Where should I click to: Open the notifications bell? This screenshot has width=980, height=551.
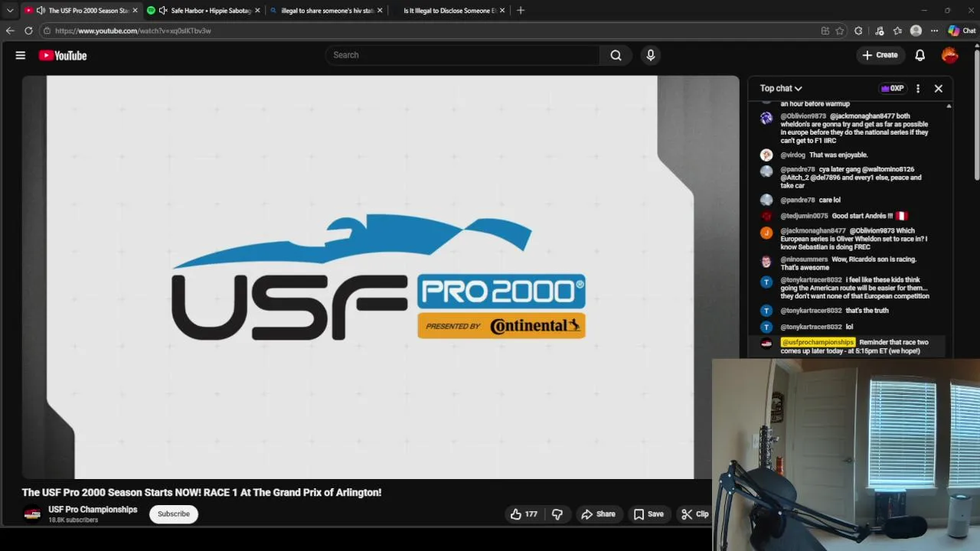tap(920, 55)
